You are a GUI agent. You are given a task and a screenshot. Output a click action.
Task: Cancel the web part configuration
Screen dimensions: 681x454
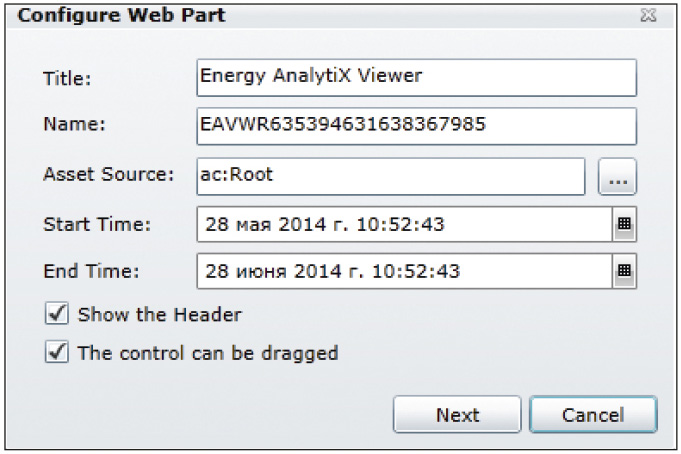click(x=593, y=414)
